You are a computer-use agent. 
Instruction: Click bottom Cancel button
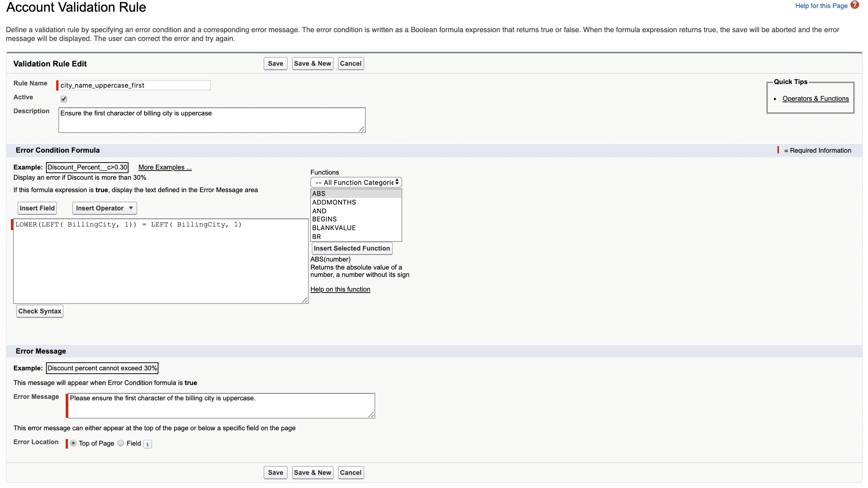(x=350, y=473)
